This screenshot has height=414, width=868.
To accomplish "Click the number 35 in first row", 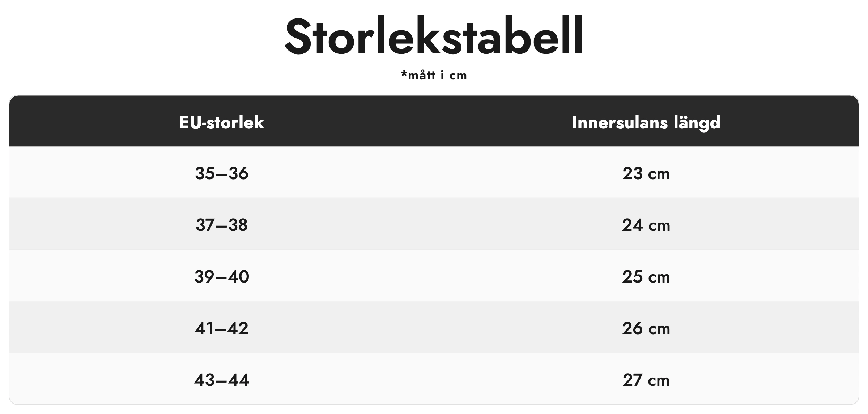I will tap(205, 173).
